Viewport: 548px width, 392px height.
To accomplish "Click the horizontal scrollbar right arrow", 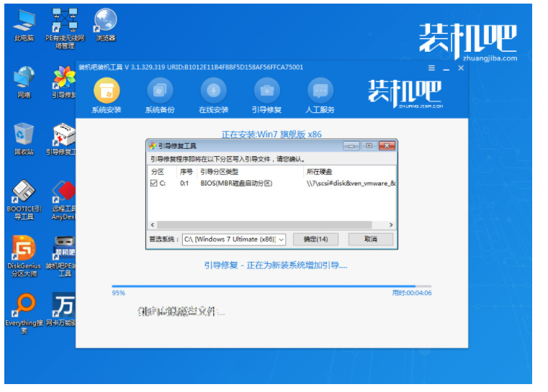I will (391, 225).
